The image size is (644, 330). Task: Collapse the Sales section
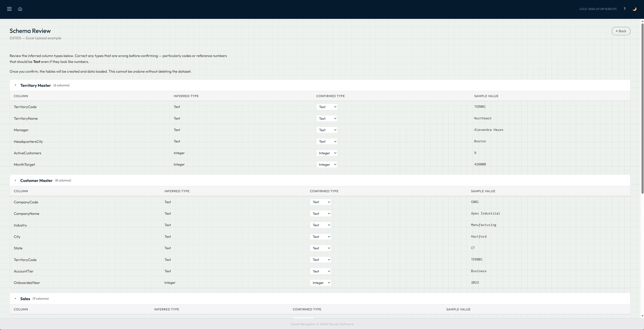[x=15, y=298]
